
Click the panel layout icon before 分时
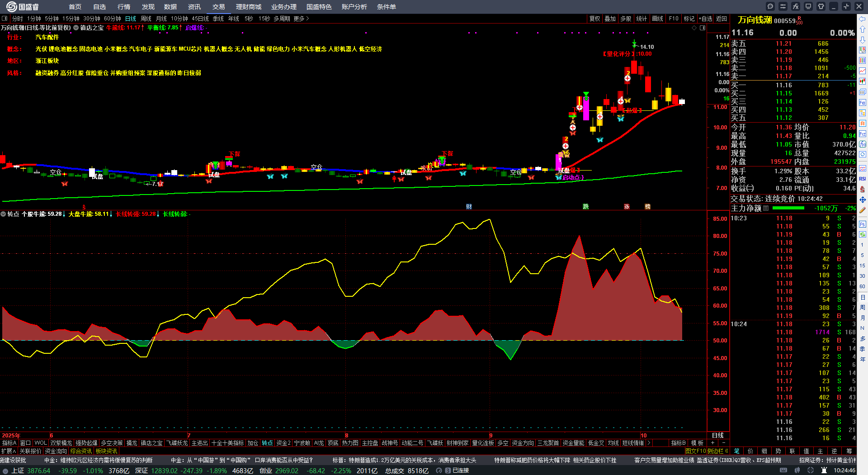5,19
